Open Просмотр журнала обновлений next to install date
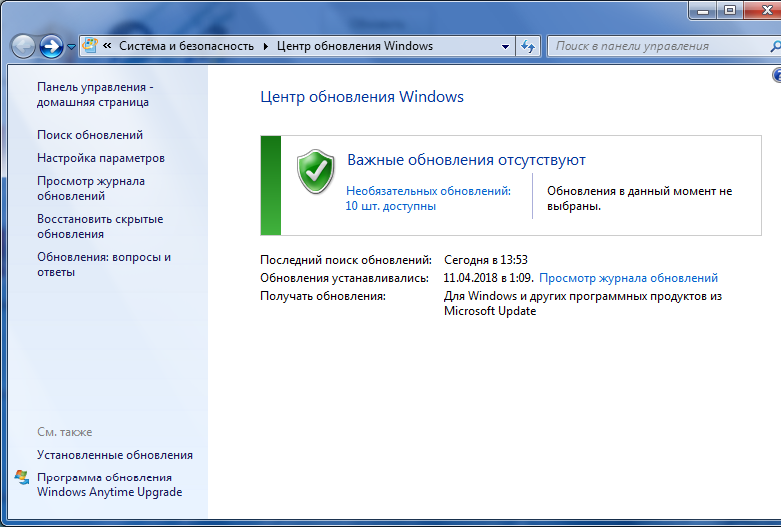The height and width of the screenshot is (527, 781). 628,278
